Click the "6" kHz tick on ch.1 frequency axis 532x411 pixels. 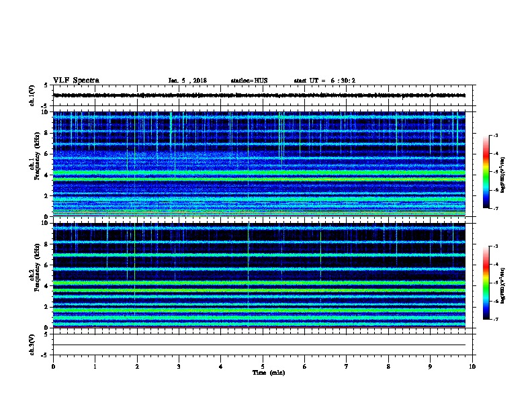47,154
